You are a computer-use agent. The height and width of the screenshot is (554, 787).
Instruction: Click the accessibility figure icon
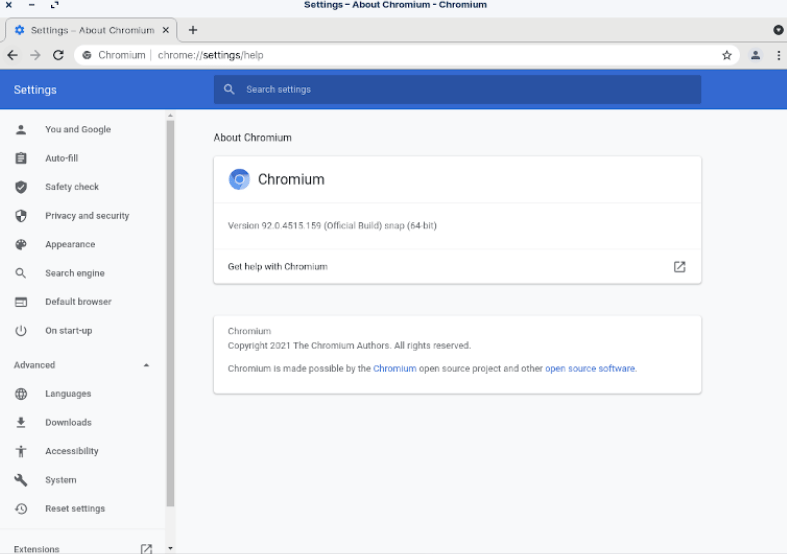click(x=21, y=451)
